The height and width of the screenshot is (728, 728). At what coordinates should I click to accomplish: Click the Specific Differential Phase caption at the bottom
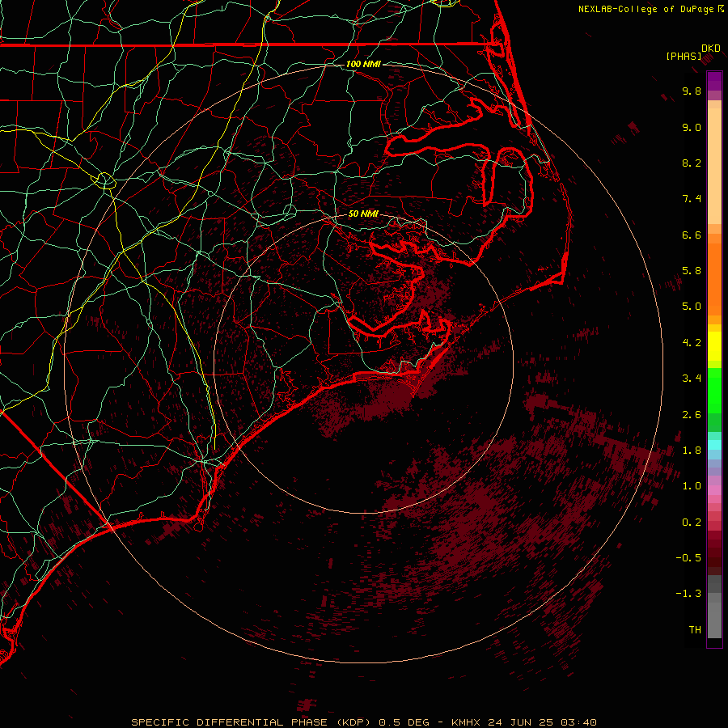coord(363,722)
